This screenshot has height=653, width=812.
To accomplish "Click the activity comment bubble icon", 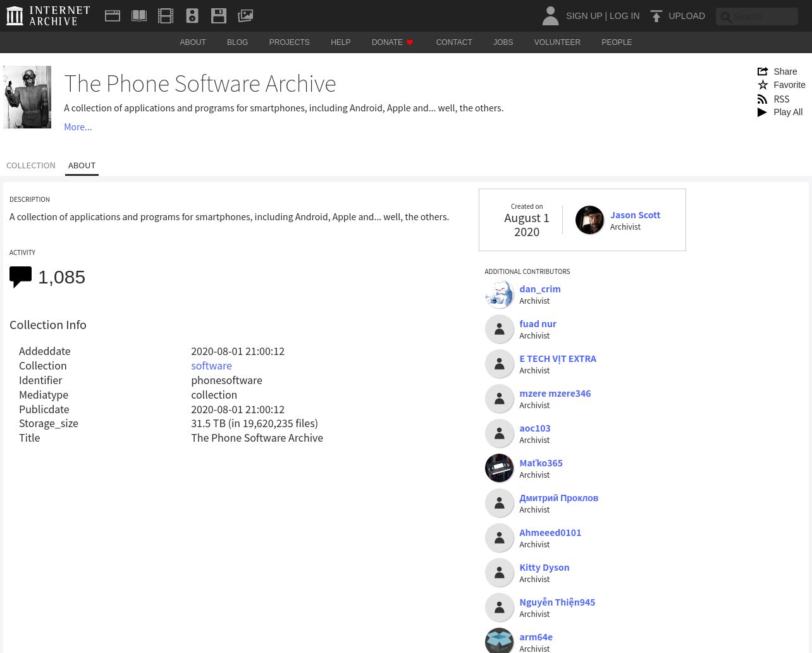I will [20, 277].
